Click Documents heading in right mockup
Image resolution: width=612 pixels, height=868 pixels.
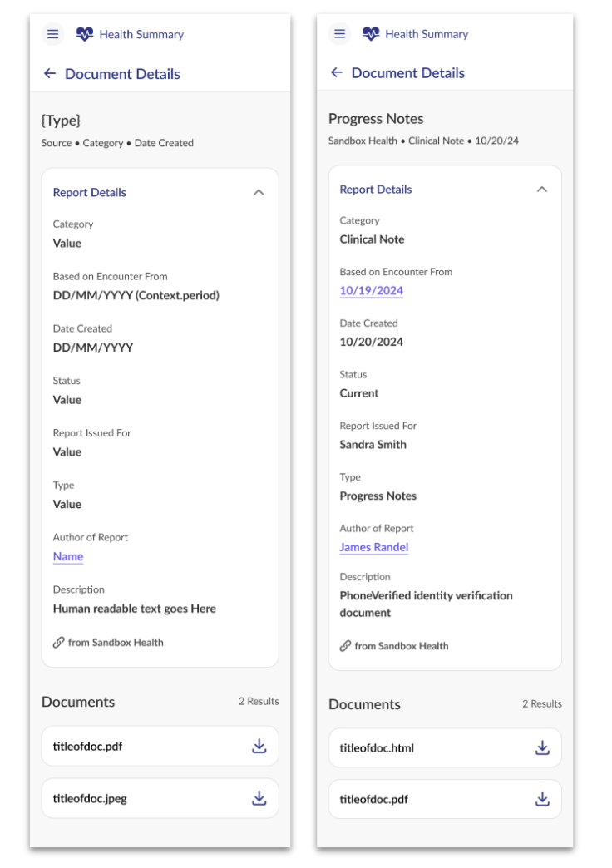click(364, 704)
